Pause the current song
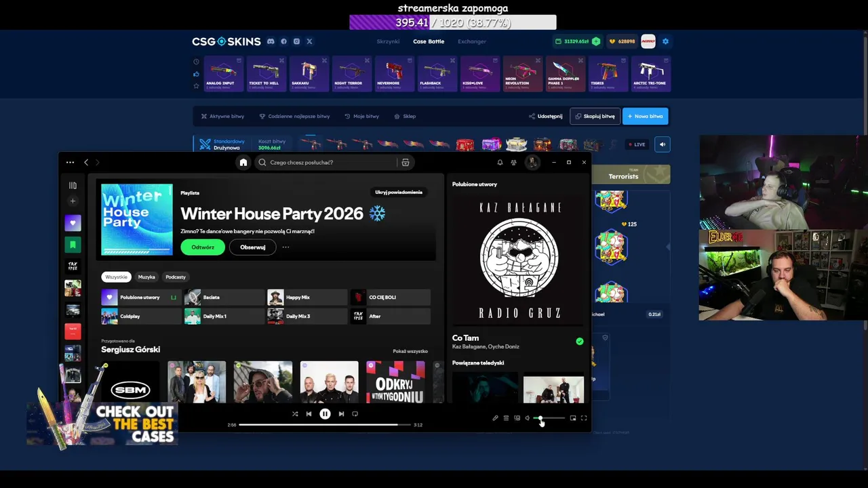 click(325, 414)
